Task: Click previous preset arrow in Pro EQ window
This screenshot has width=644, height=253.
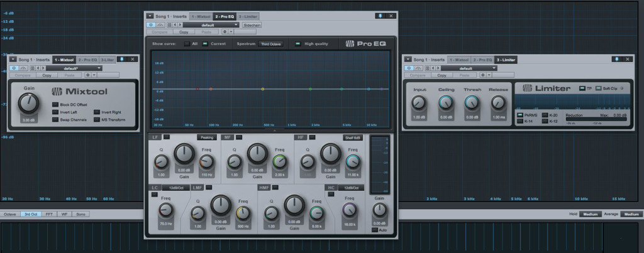Action: [x=175, y=25]
